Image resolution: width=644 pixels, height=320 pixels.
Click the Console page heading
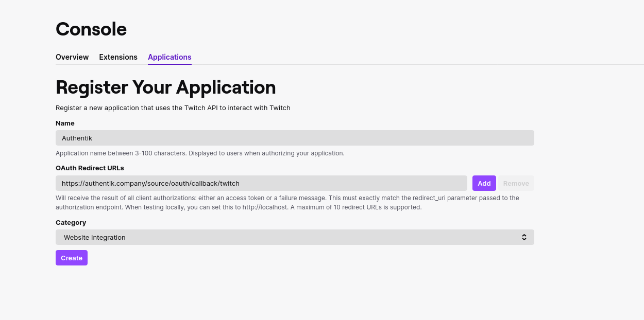(x=91, y=29)
